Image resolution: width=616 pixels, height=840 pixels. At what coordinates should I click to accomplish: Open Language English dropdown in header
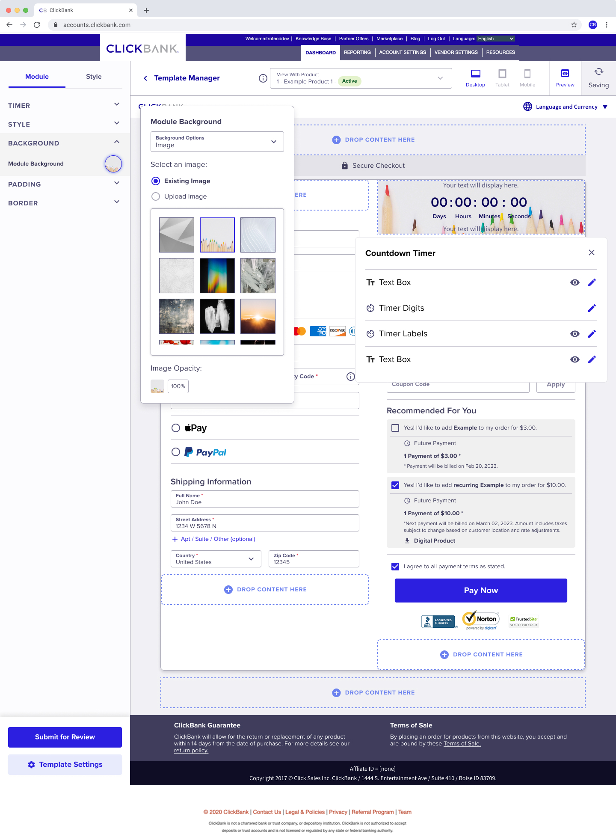point(496,39)
